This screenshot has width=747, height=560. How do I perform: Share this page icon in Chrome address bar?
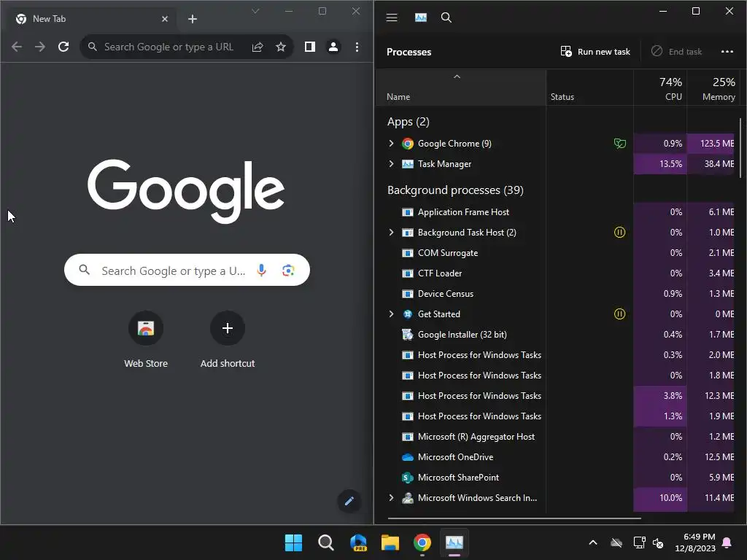pyautogui.click(x=258, y=47)
